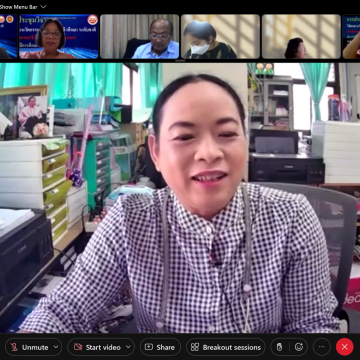Screen dimensions: 360x360
Task: Open audio options arrow beside Unmute
Action: (x=56, y=347)
